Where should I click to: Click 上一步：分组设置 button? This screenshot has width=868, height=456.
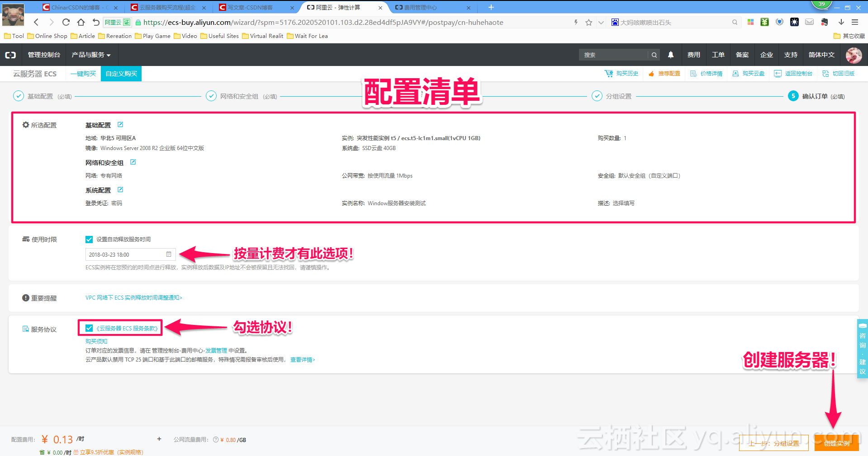(x=774, y=443)
